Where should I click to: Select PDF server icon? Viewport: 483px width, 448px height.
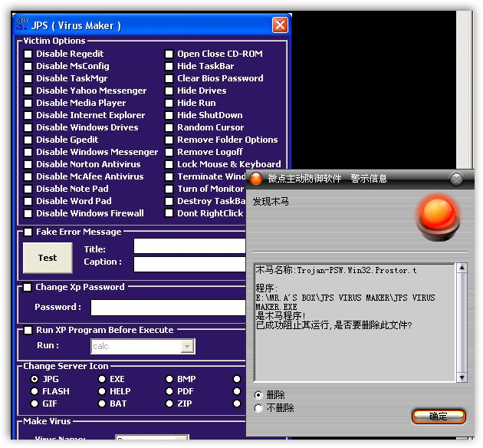(169, 391)
